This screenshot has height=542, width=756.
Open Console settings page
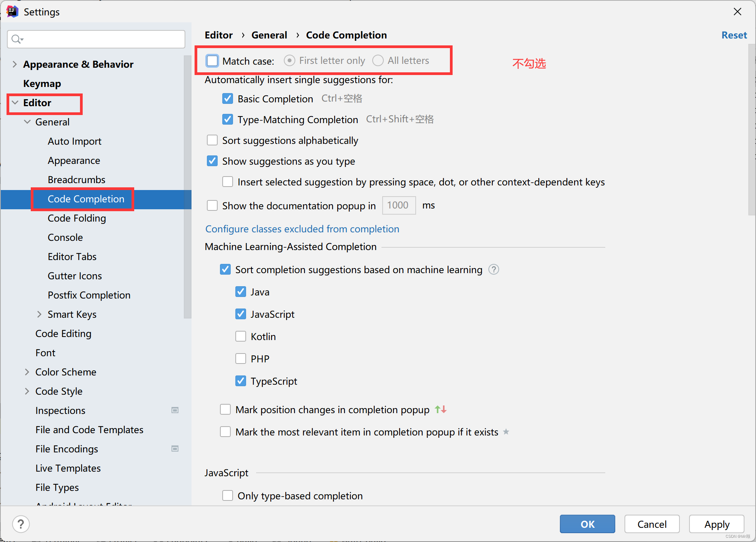click(65, 237)
